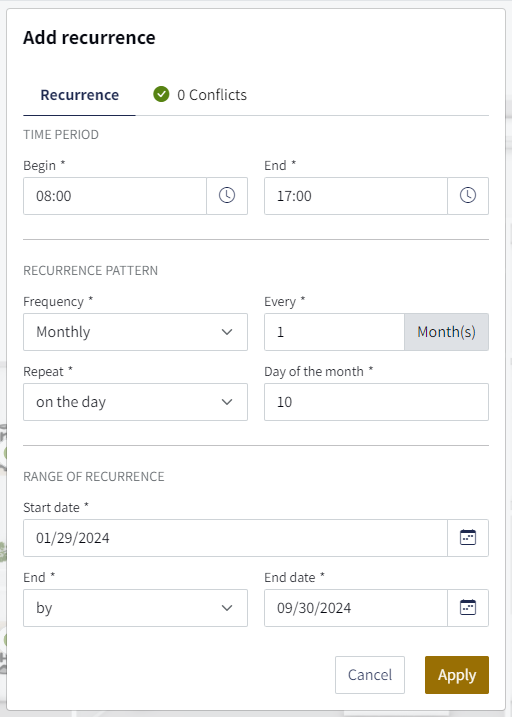The width and height of the screenshot is (512, 717).
Task: Switch to the 0 Conflicts tab
Action: (200, 95)
